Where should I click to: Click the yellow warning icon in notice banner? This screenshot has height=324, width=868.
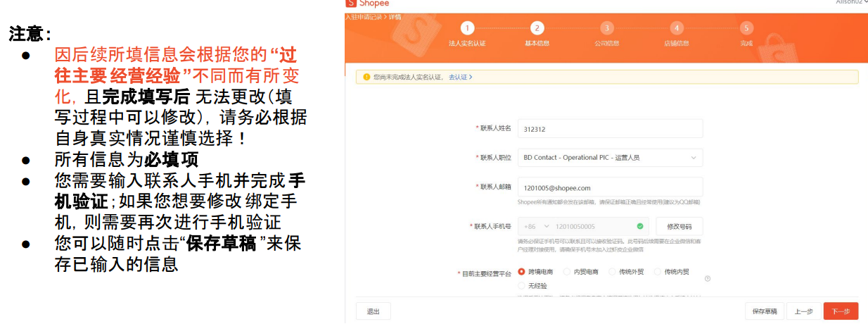(x=366, y=77)
